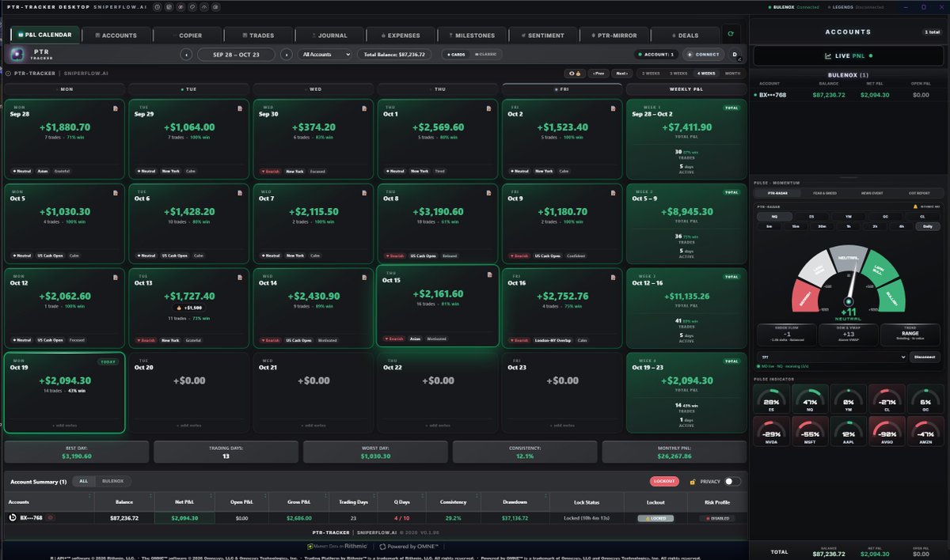Switch the calendar to Cards view
950x560 pixels.
click(x=457, y=55)
